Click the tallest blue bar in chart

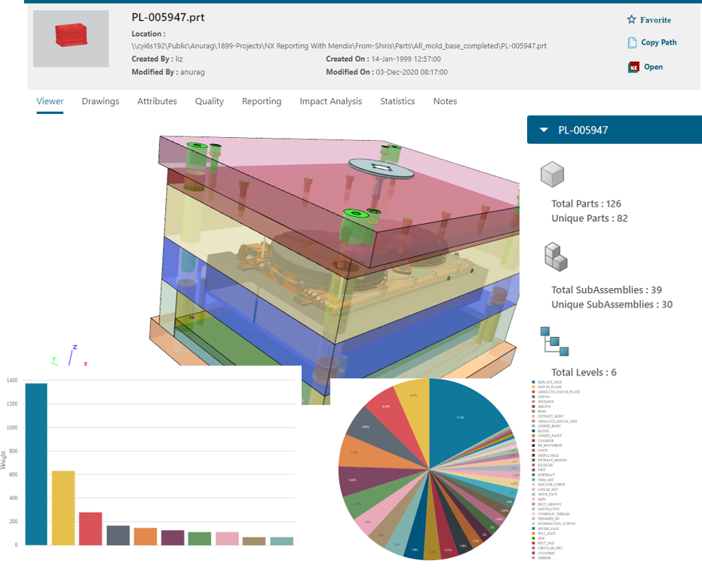tap(35, 464)
